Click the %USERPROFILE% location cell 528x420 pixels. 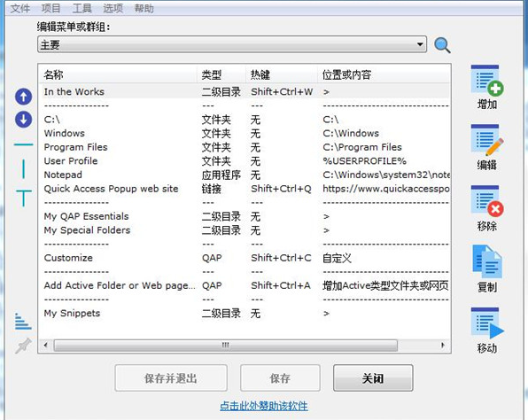coord(364,160)
